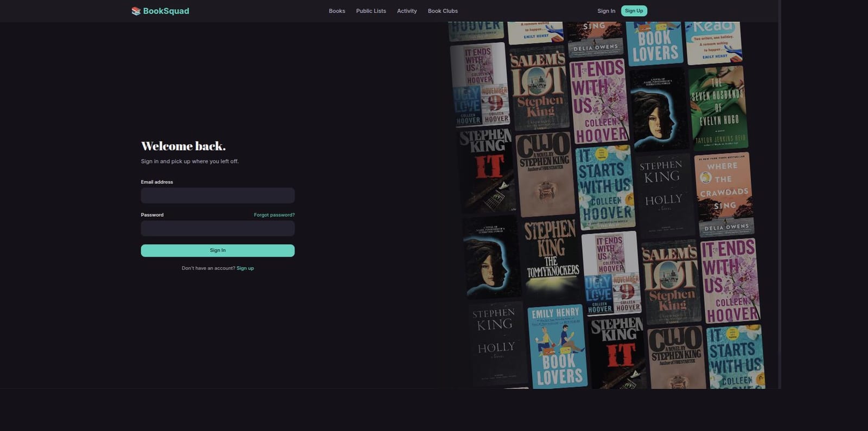Screen dimensions: 868x431
Task: Select the It Starts With Us cover beside Cujo
Action: click(604, 186)
